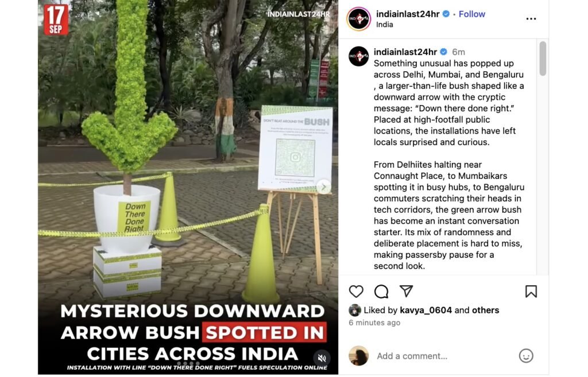The width and height of the screenshot is (588, 377).
Task: Click the carousel slide indicator dots
Action: coord(188,363)
